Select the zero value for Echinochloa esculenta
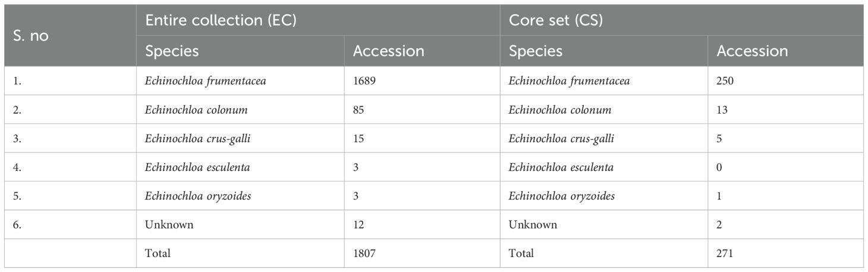This screenshot has height=272, width=868. pos(721,167)
